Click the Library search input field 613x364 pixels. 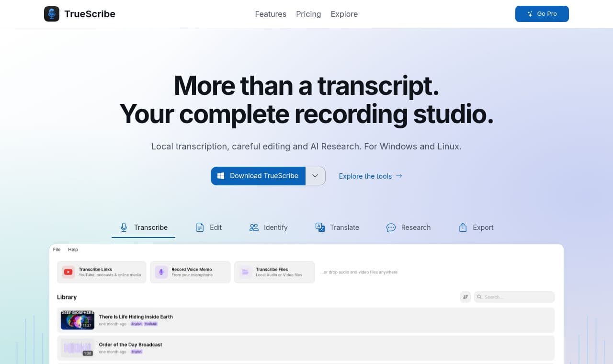(514, 297)
